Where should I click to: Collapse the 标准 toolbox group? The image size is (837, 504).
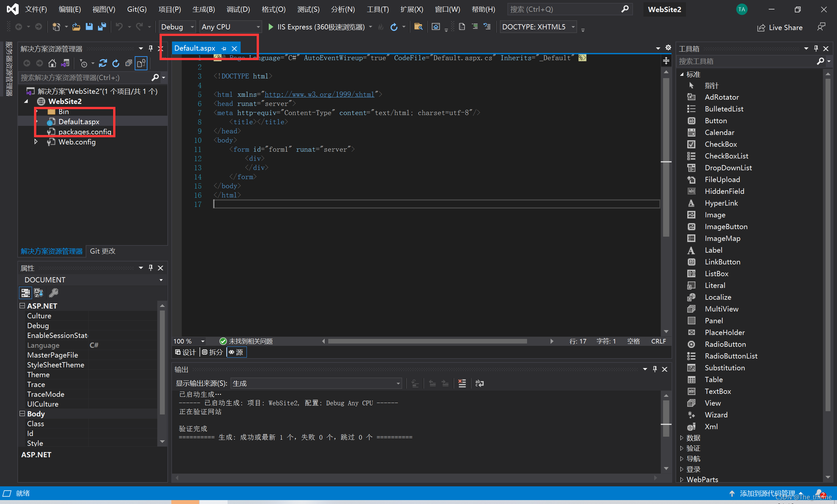[x=682, y=75]
